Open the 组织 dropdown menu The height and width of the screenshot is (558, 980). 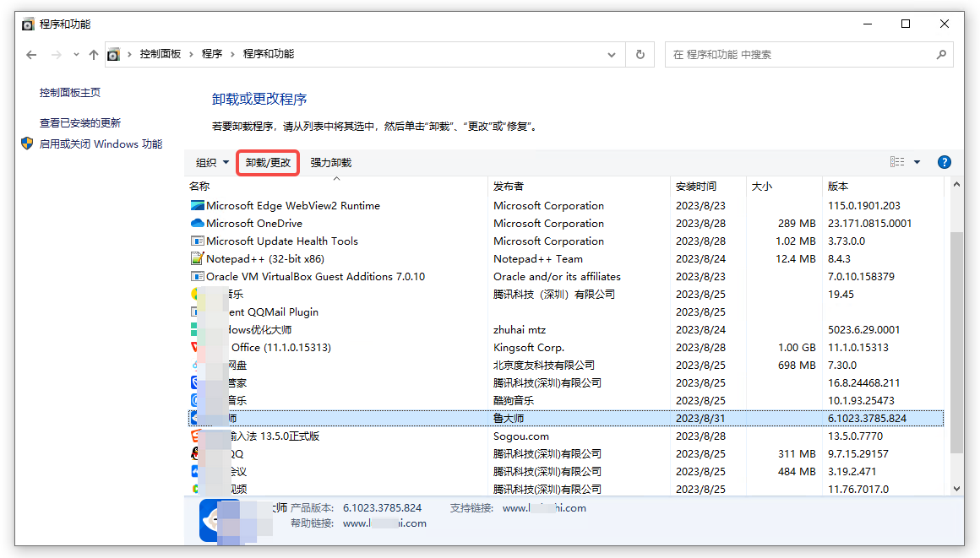click(x=213, y=162)
